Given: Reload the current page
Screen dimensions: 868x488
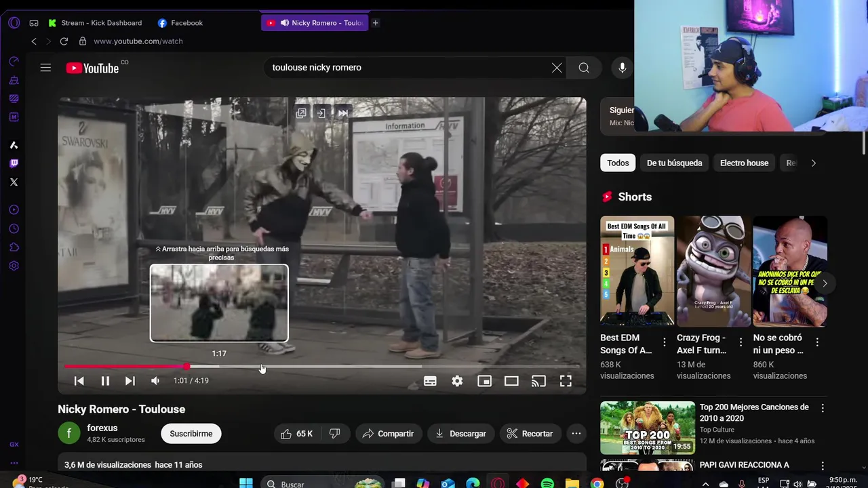Looking at the screenshot, I should 64,41.
